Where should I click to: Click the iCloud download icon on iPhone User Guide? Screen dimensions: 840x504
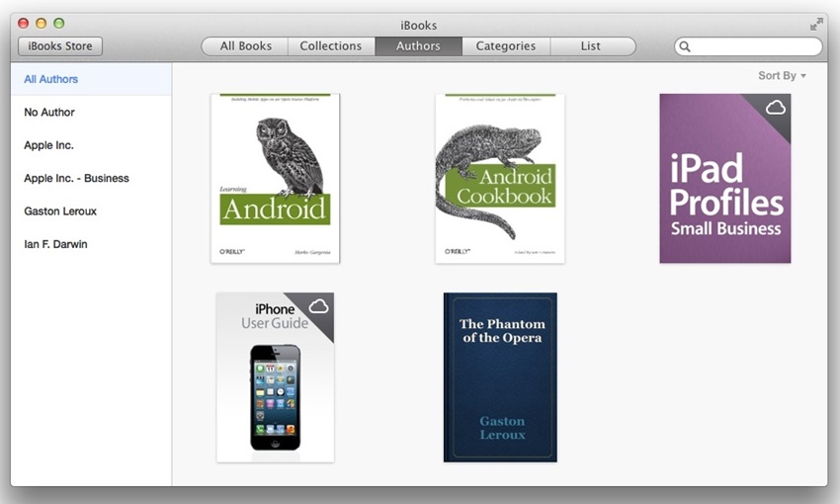(319, 306)
